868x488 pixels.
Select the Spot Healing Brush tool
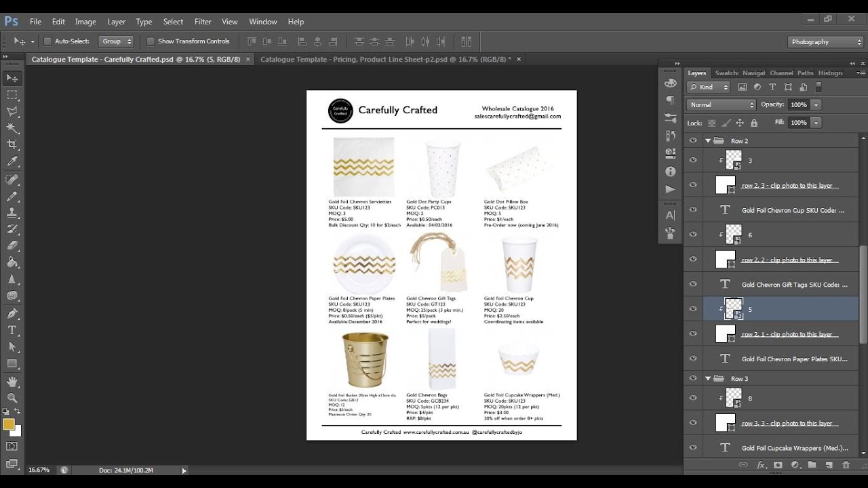(12, 180)
